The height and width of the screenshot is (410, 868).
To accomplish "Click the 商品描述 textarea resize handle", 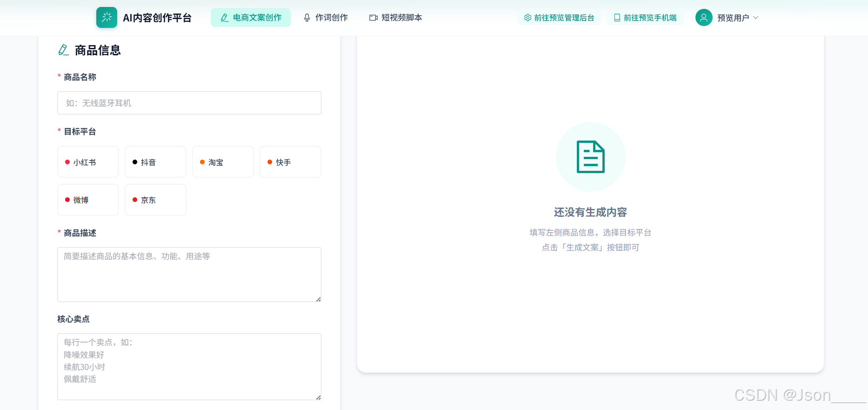I will click(318, 299).
